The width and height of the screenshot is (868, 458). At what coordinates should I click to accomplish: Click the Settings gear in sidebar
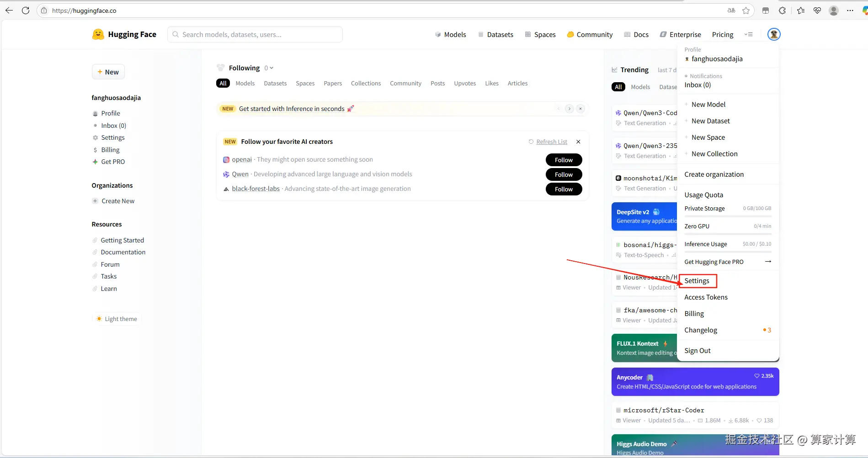(95, 137)
